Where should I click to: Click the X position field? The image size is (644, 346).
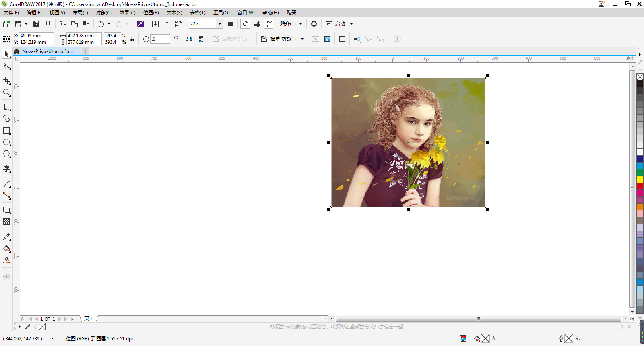(x=36, y=36)
